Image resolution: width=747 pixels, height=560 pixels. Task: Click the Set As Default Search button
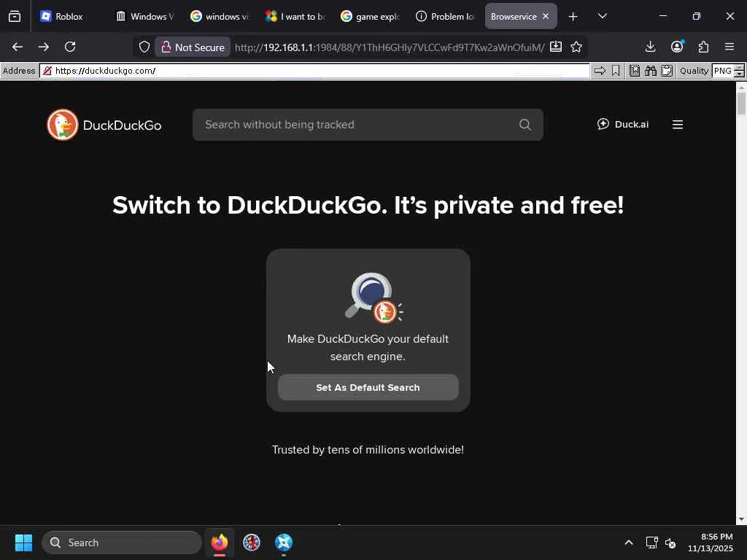pyautogui.click(x=368, y=387)
